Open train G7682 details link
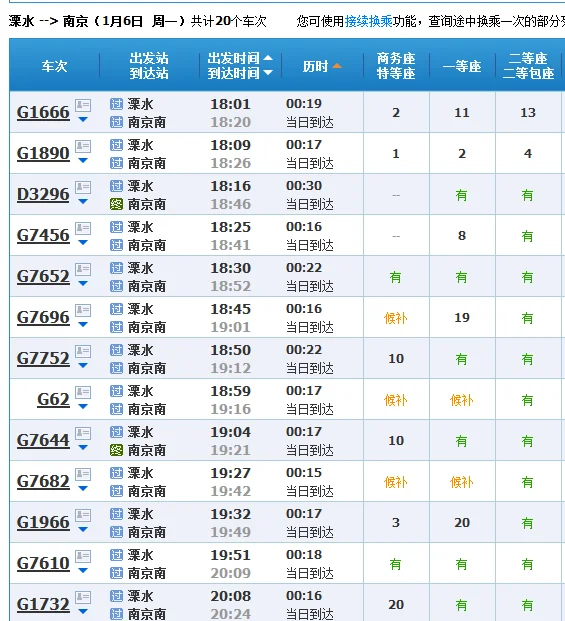 [x=43, y=481]
